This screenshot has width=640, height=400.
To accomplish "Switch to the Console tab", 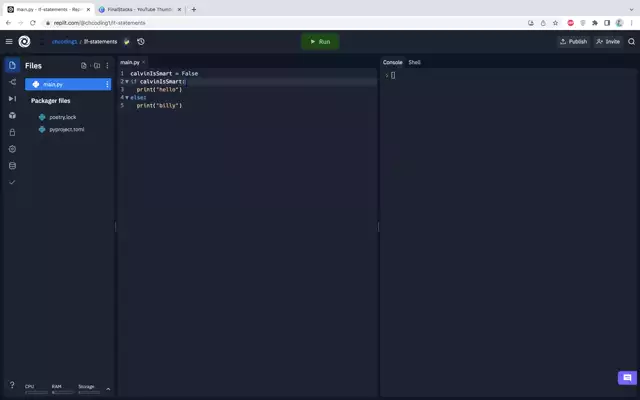I will 393,62.
